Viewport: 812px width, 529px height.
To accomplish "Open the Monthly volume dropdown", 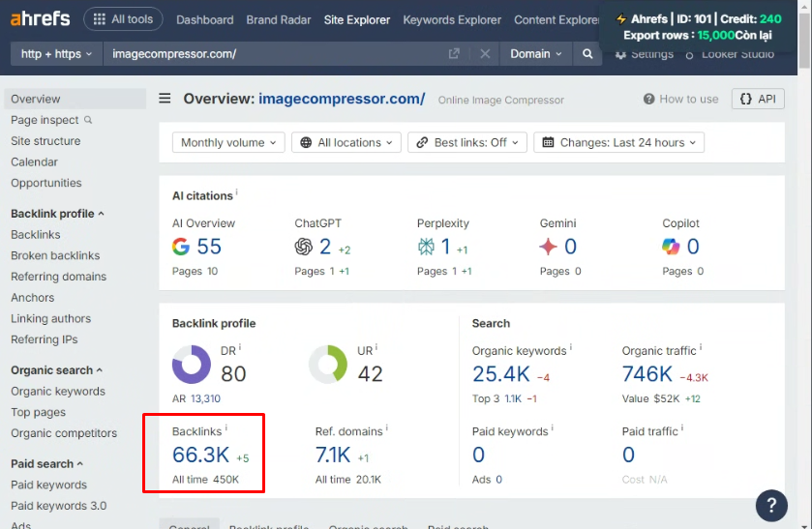I will [228, 142].
